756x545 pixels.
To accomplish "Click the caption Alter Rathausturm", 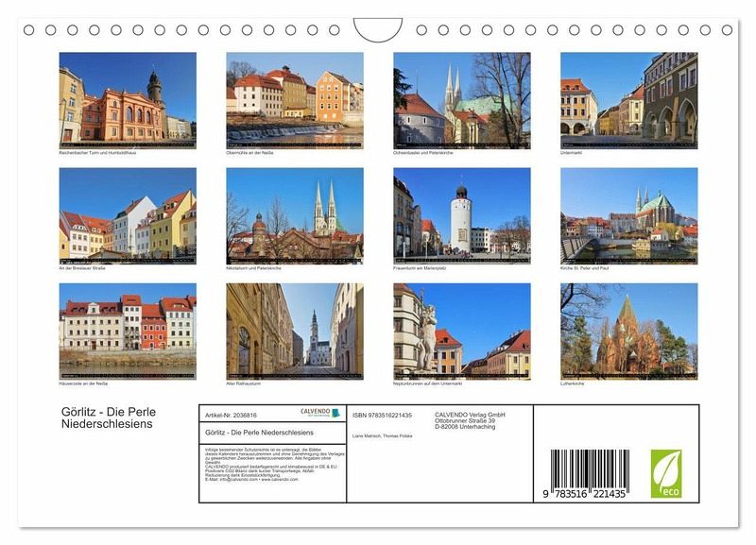I will (x=244, y=384).
